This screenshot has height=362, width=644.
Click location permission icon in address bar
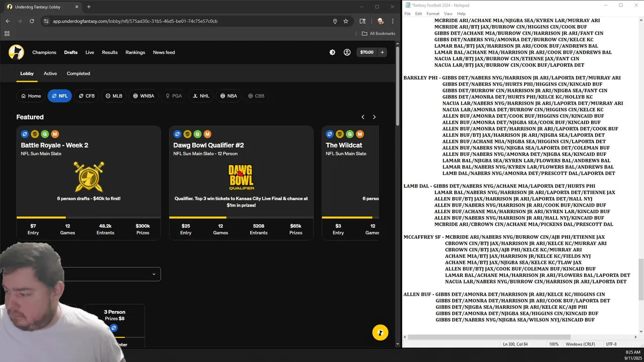[335, 21]
